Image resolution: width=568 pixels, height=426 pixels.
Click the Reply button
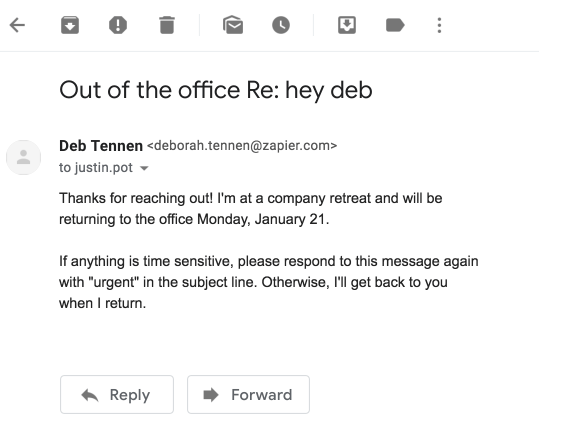(117, 394)
